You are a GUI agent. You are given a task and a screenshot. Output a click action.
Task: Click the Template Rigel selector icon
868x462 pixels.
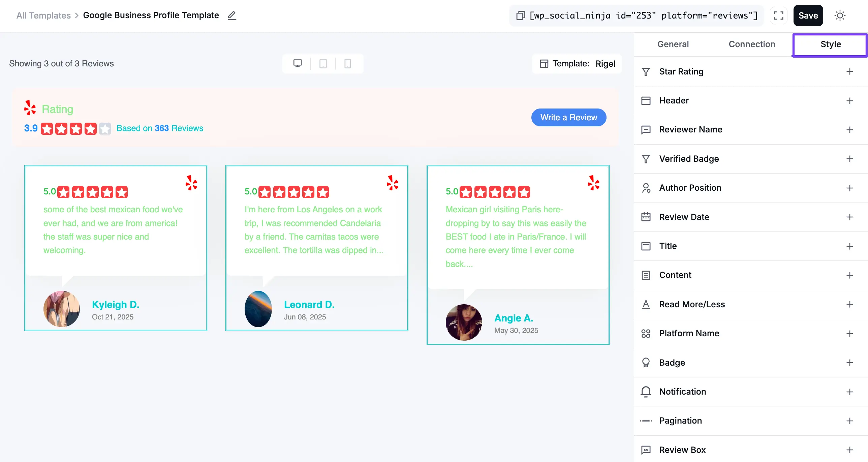click(x=545, y=63)
